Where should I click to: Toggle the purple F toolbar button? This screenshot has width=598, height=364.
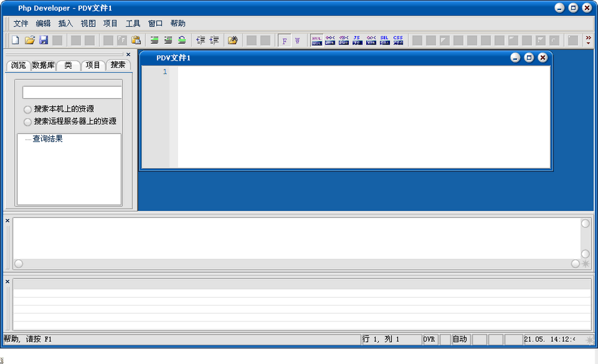click(x=284, y=41)
